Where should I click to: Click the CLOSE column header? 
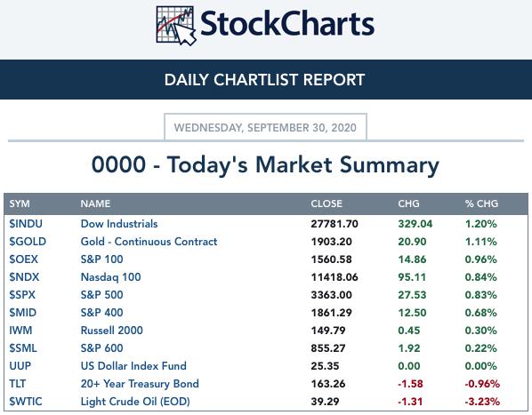pos(326,204)
